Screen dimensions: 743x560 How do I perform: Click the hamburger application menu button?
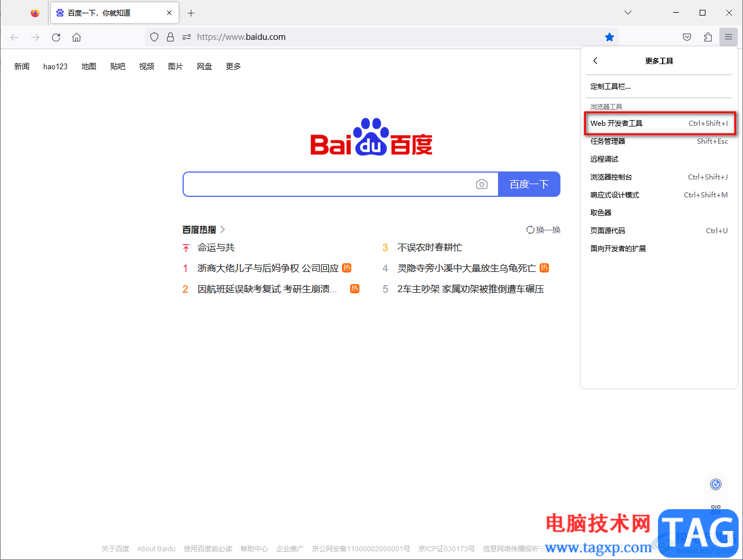point(729,37)
